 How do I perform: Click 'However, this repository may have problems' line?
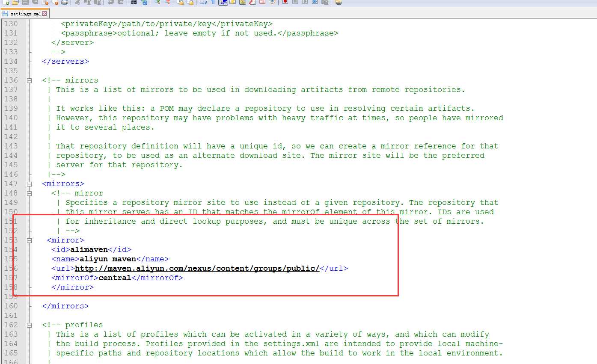[x=275, y=118]
